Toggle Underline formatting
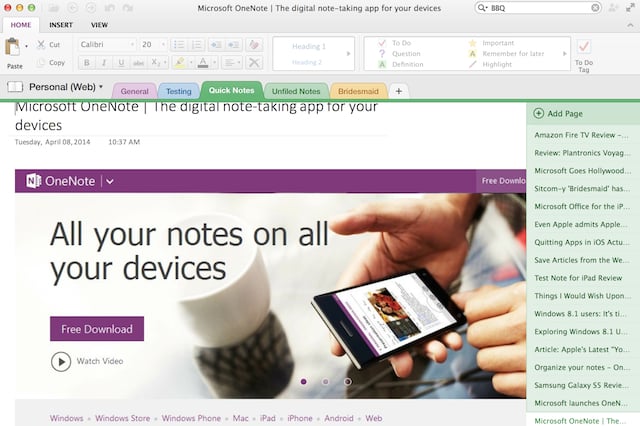640x426 pixels. coord(121,62)
